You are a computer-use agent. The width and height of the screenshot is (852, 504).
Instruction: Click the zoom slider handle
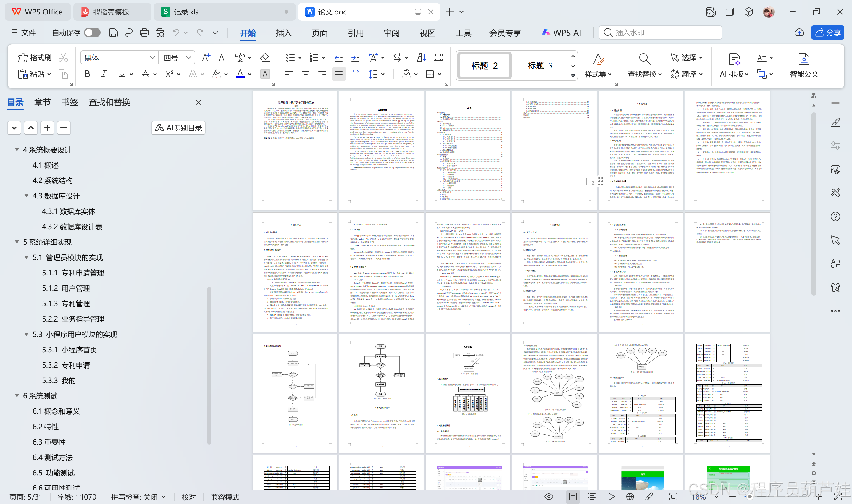[x=750, y=497]
